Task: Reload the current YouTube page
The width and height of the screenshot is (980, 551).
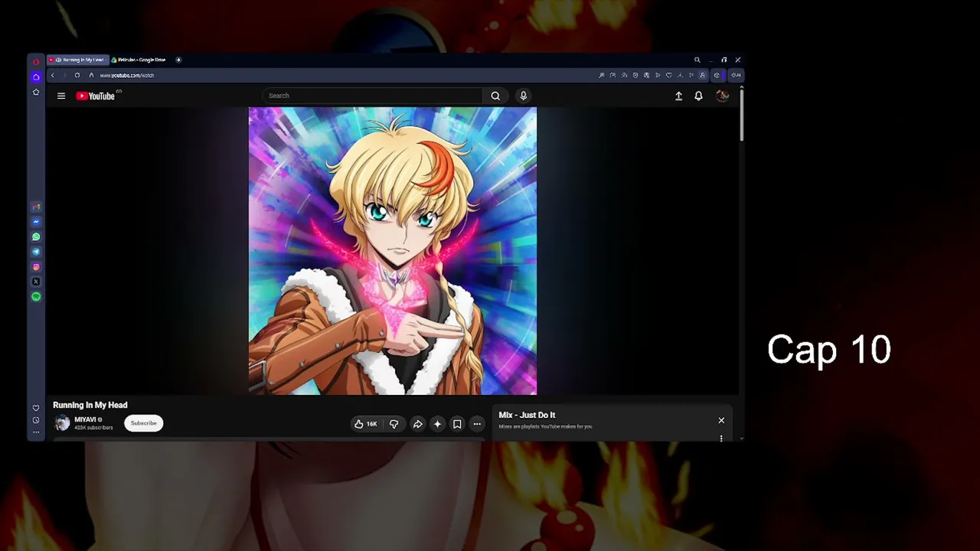Action: click(x=77, y=75)
